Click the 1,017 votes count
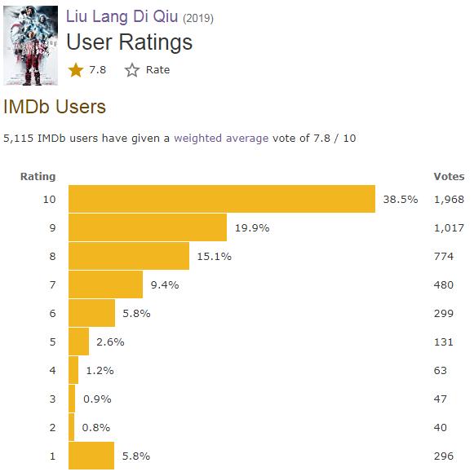This screenshot has height=476, width=474. coord(449,228)
